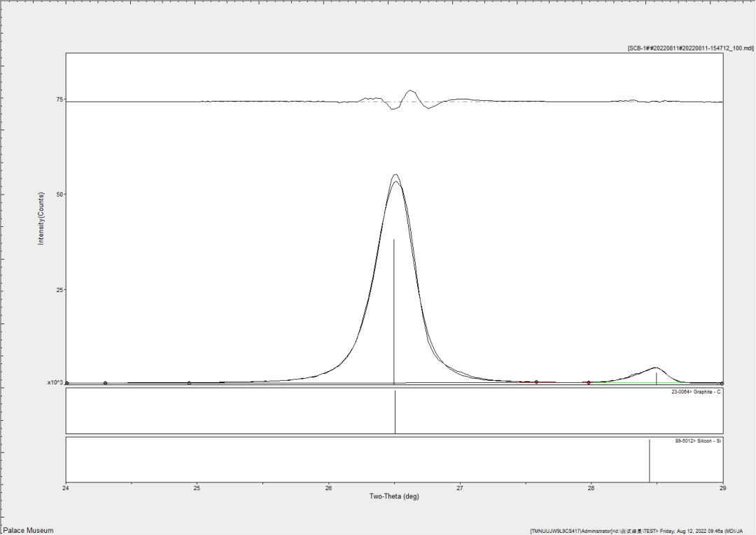756x535 pixels.
Task: Click the Graphite reference stick line in the phase panel
Action: click(395, 412)
